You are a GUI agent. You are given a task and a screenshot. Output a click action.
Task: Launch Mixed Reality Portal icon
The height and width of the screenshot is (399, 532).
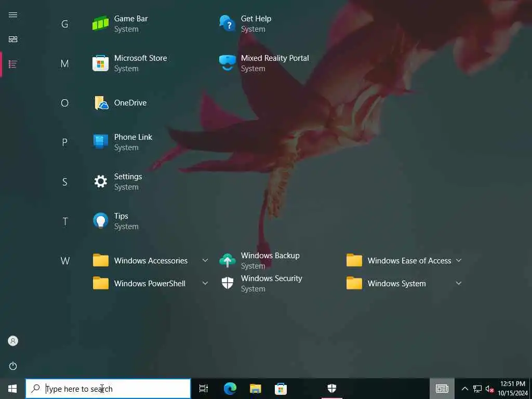(x=228, y=63)
